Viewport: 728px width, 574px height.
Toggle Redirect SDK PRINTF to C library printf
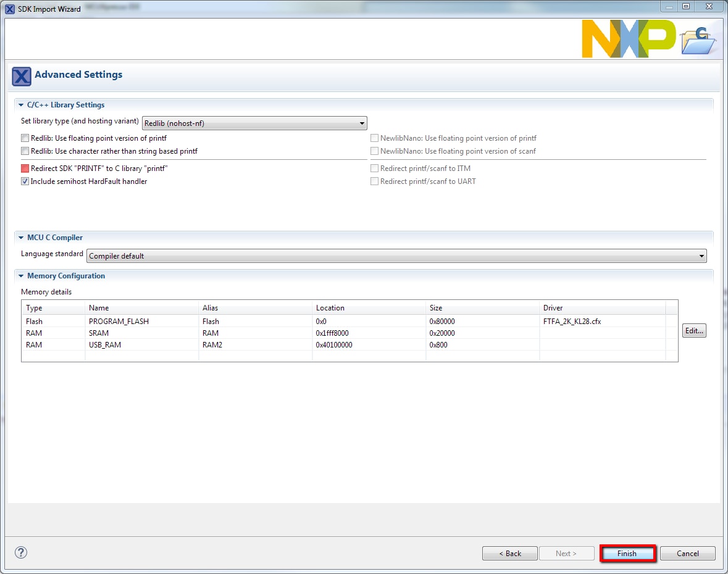25,168
